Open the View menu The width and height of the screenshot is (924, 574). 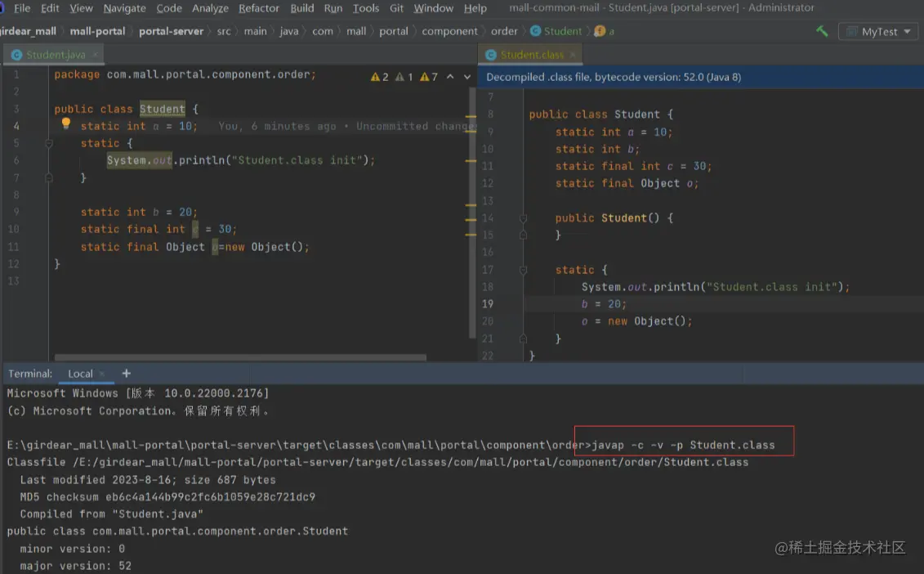click(x=82, y=8)
